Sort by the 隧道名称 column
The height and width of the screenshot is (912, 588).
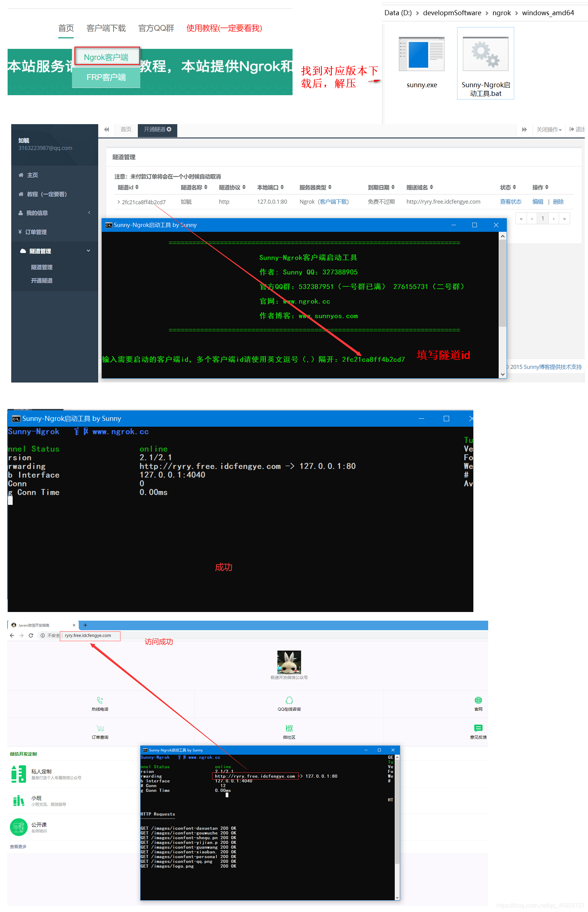(x=194, y=187)
